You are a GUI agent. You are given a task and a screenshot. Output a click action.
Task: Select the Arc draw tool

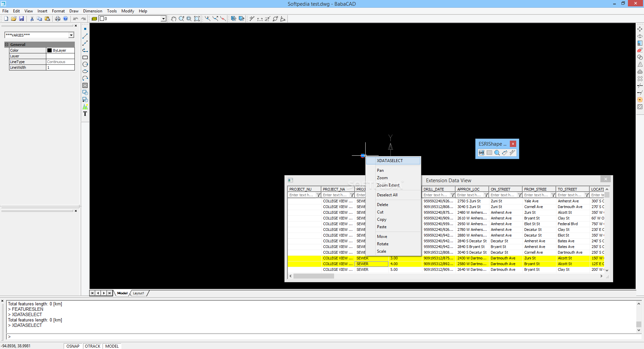coord(85,78)
